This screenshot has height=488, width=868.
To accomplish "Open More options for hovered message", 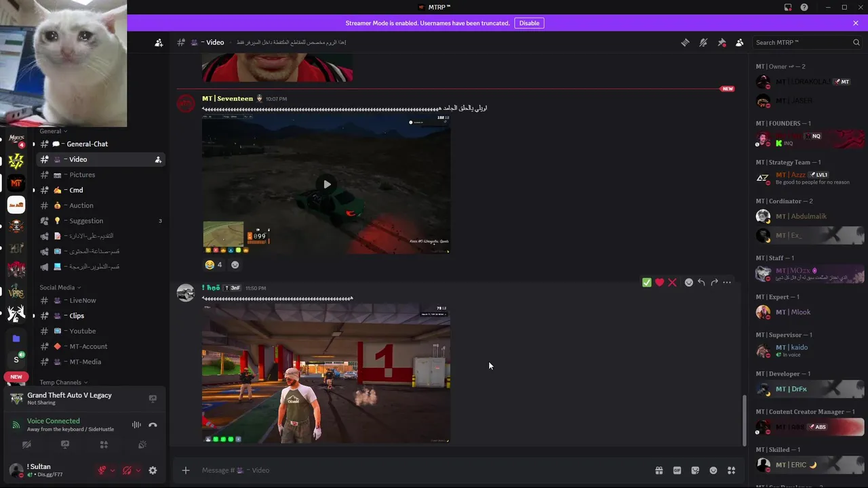I will click(727, 283).
